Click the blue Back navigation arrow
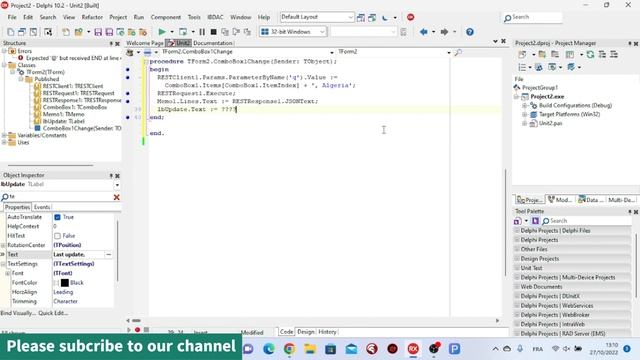The height and width of the screenshot is (360, 640). [x=424, y=32]
